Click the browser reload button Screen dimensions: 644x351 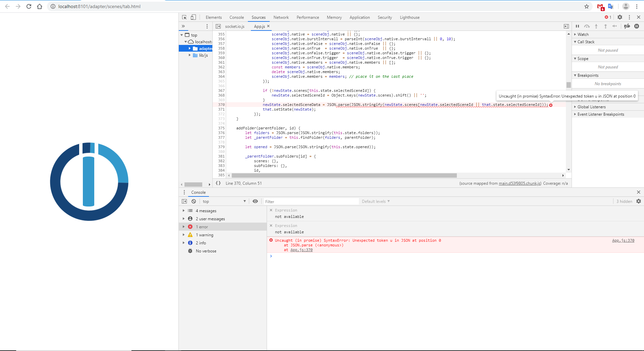29,6
